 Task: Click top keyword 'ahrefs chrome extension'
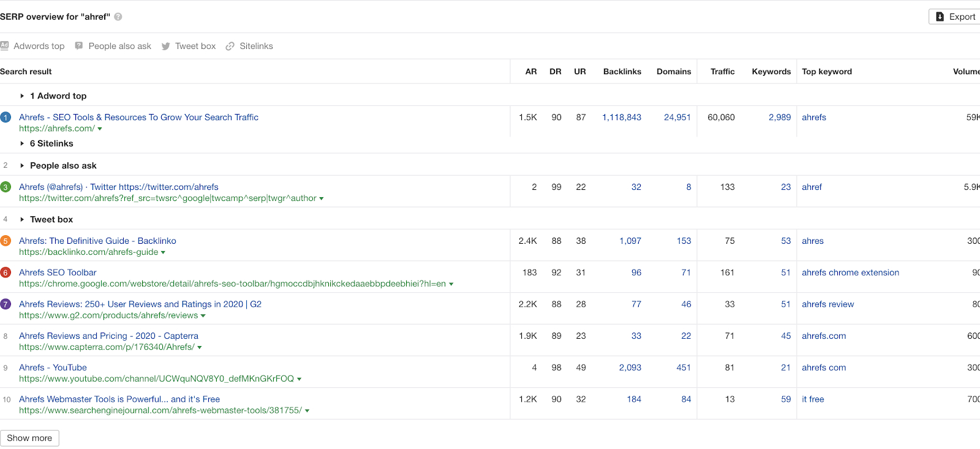click(850, 273)
